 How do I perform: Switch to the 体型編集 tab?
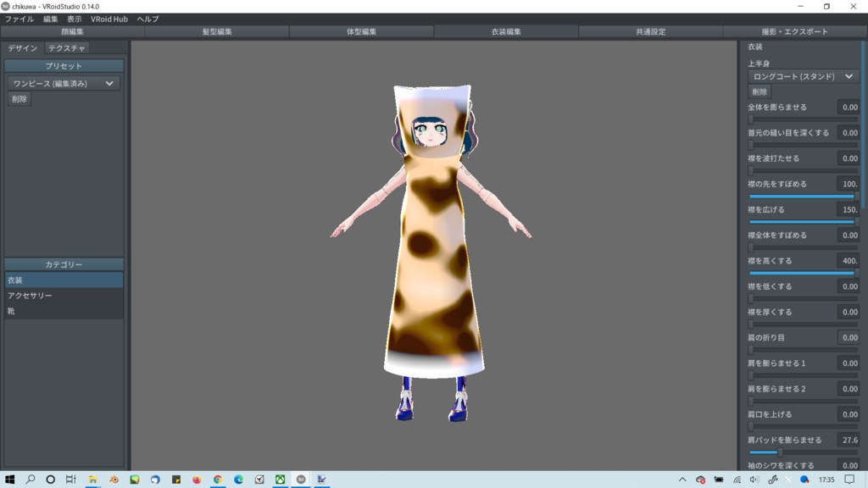point(362,31)
